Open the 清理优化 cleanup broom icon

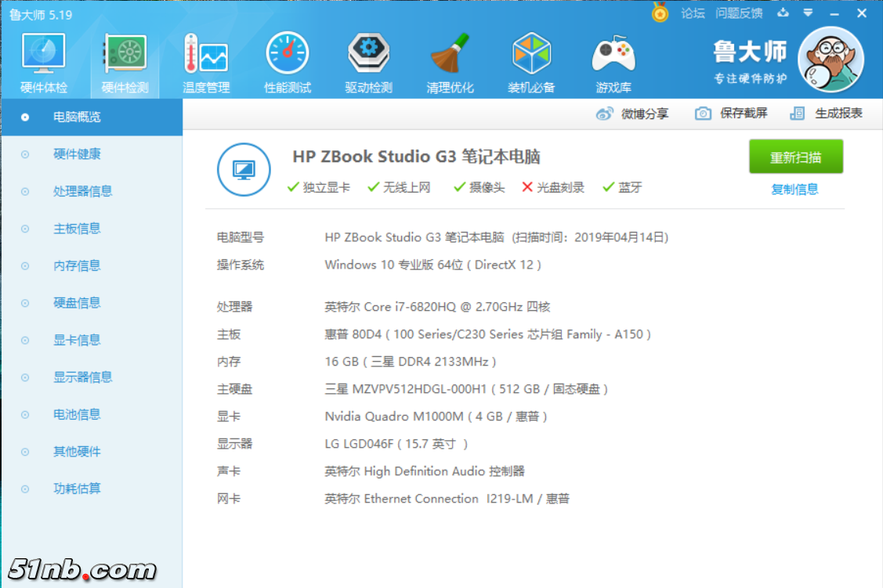coord(450,63)
